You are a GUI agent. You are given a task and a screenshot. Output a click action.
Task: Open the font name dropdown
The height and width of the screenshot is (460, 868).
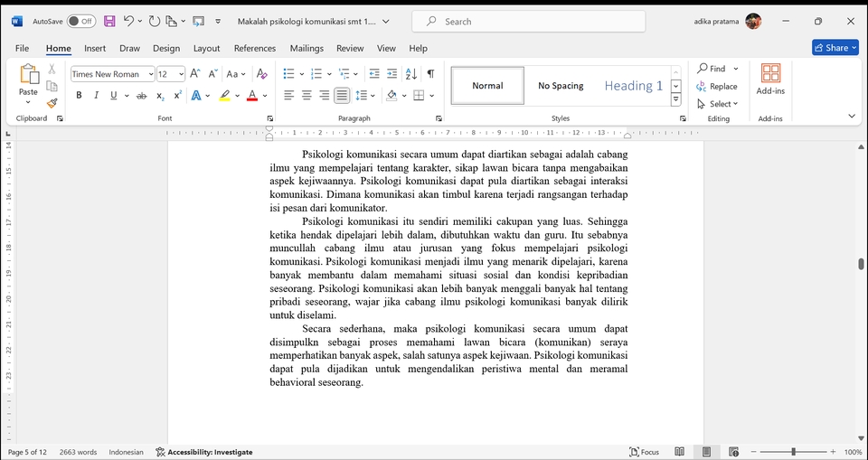[x=151, y=74]
